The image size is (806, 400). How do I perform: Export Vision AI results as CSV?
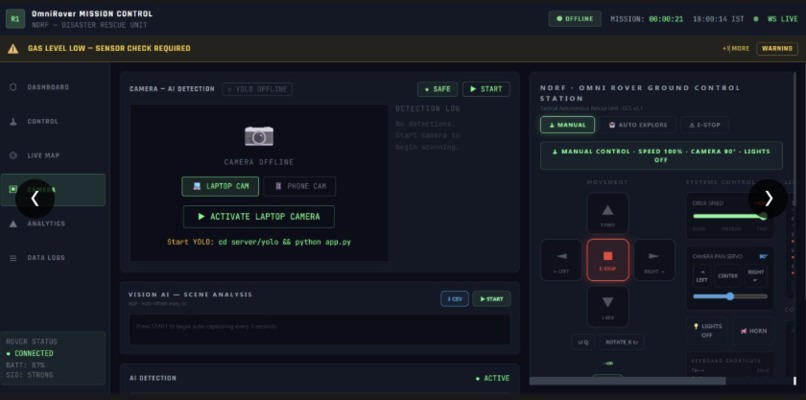tap(454, 299)
